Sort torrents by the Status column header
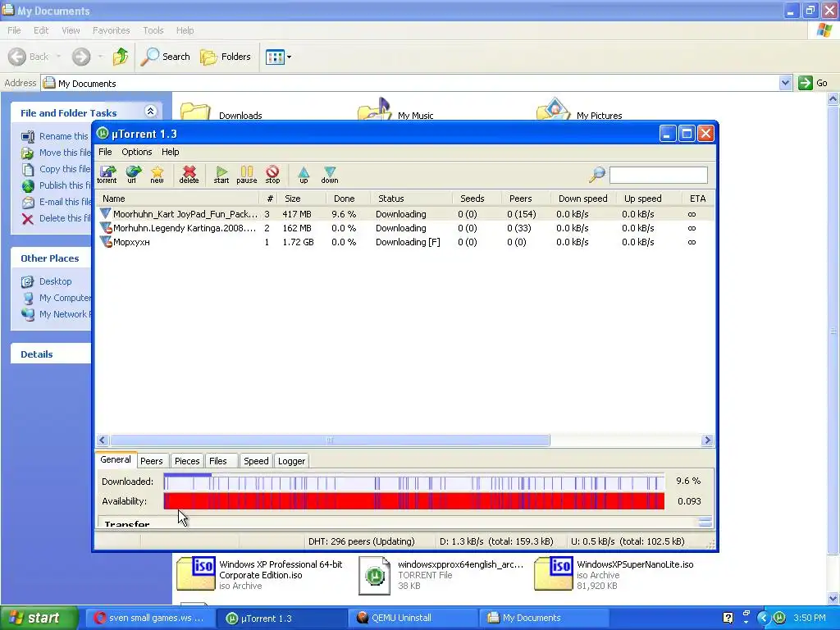The image size is (840, 630). tap(412, 199)
